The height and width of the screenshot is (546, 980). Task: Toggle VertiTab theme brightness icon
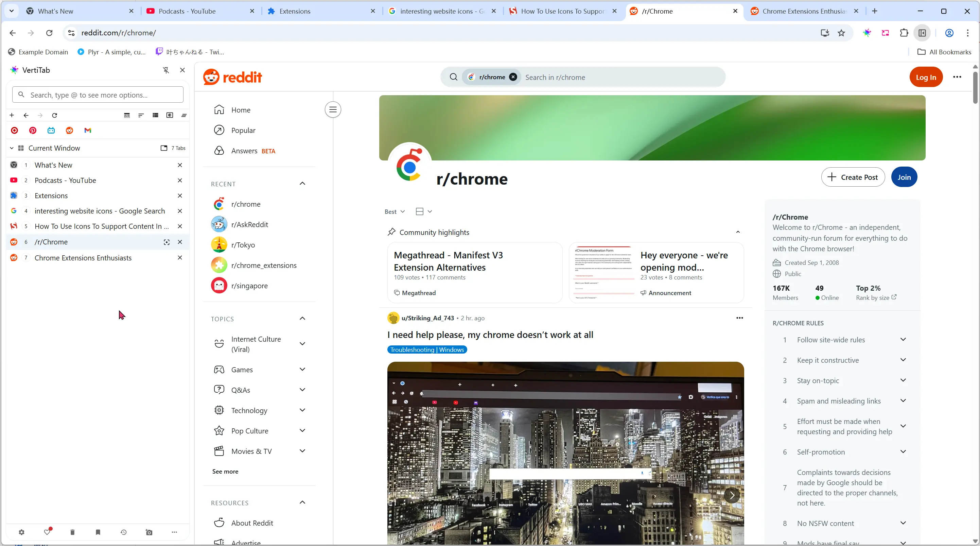tap(170, 115)
